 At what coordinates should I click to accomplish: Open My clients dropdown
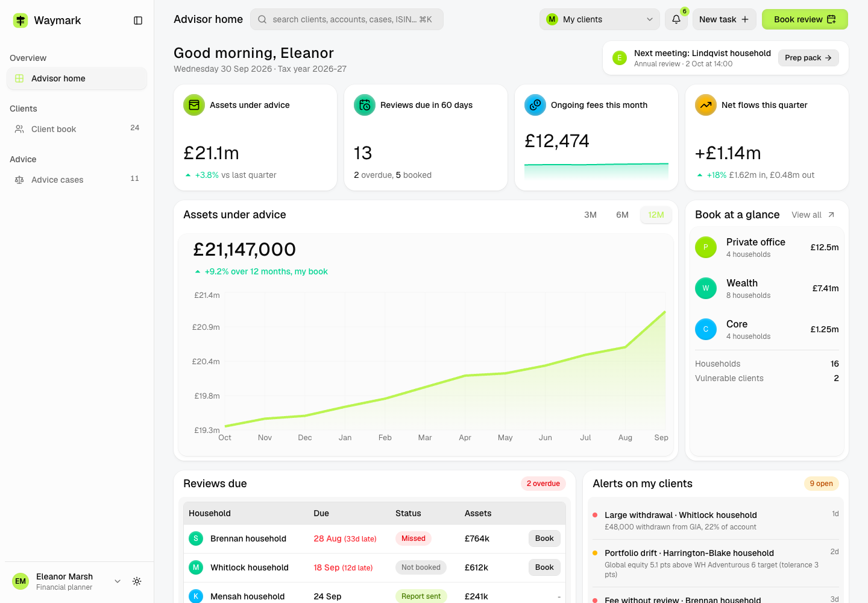coord(600,19)
